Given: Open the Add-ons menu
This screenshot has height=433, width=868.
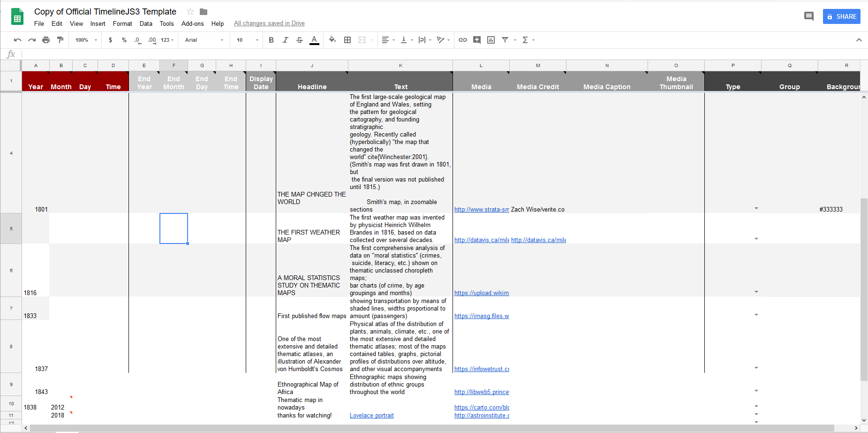Looking at the screenshot, I should [192, 23].
